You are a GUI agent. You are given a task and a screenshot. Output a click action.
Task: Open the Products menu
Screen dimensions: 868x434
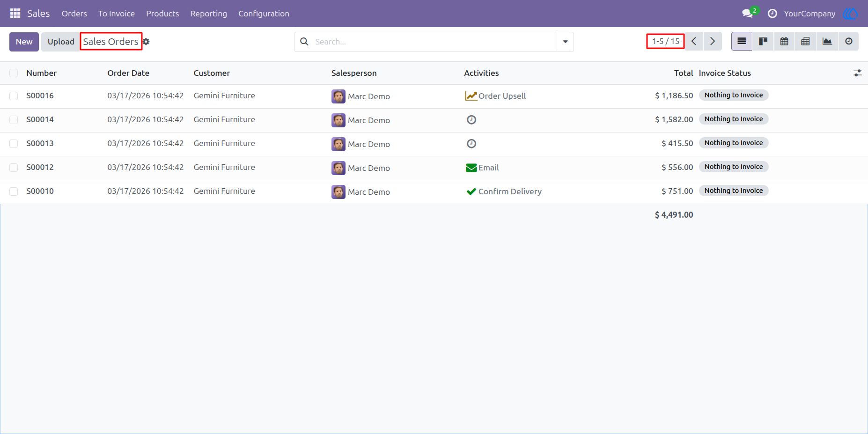pos(162,14)
